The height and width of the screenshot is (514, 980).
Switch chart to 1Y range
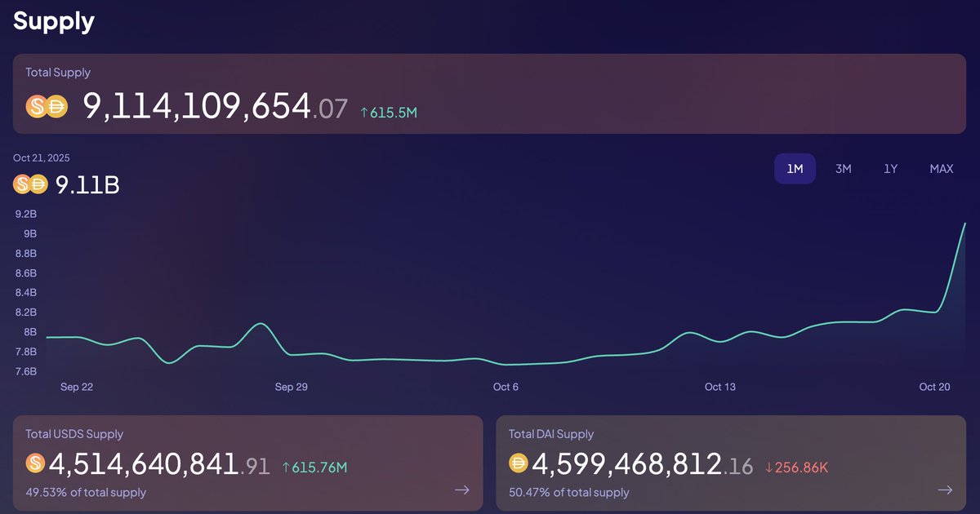pos(891,169)
